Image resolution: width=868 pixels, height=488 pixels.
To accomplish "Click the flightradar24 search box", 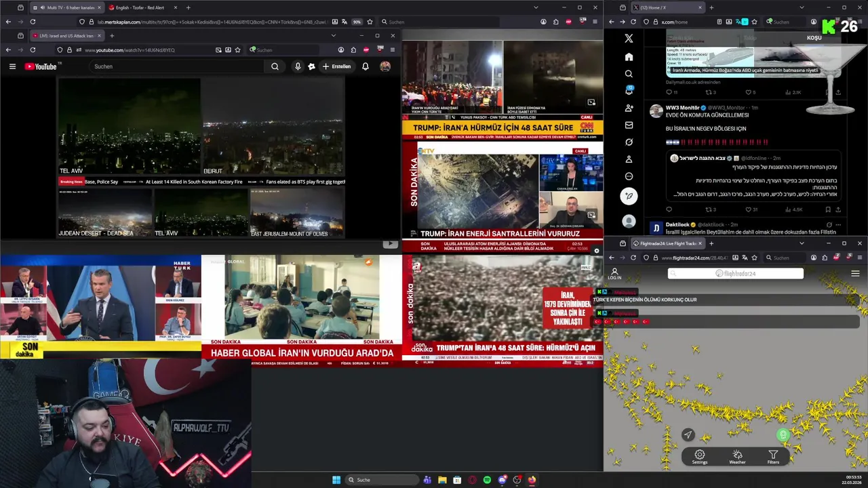I will coord(736,273).
